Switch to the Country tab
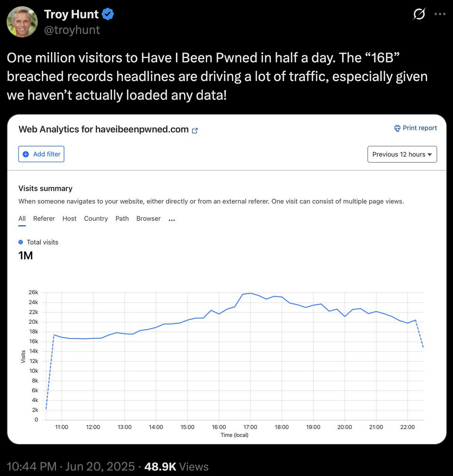Viewport: 453px width, 476px height. point(96,219)
